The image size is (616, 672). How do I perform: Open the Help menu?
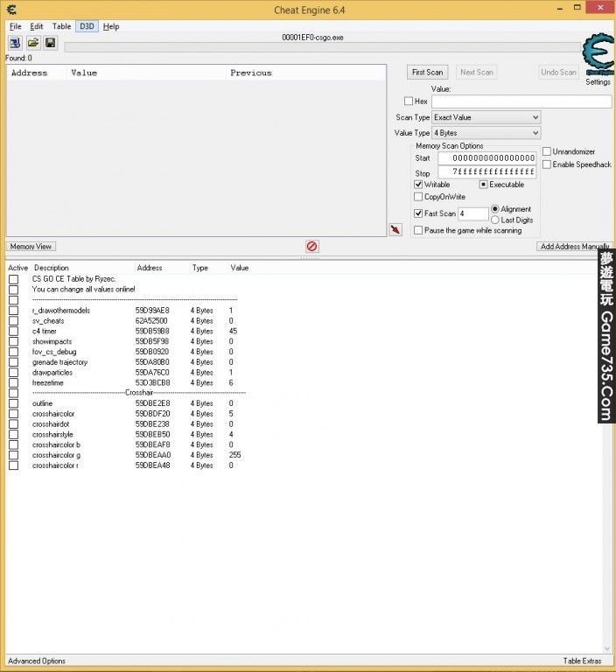click(111, 26)
